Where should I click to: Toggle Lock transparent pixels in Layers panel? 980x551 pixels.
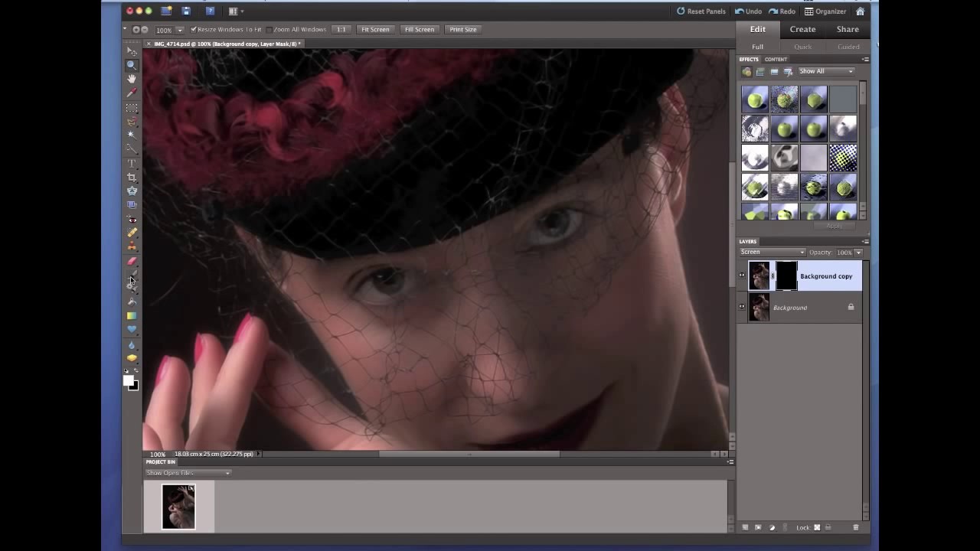[x=817, y=527]
